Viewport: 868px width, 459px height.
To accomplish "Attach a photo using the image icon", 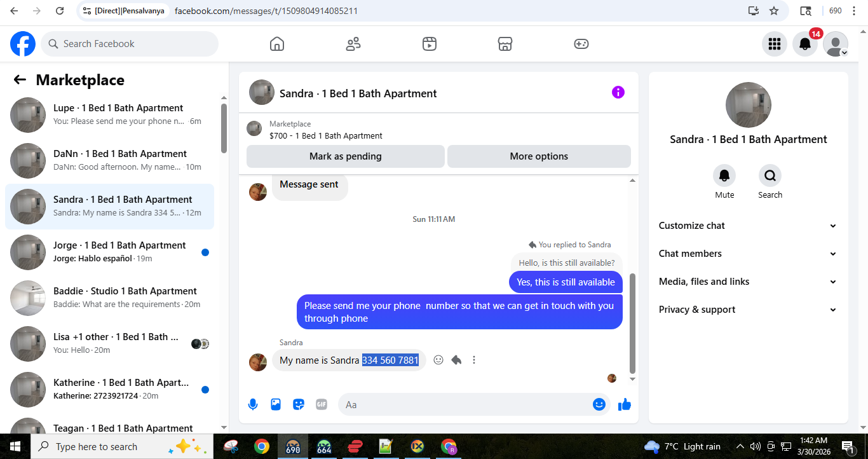I will tap(276, 404).
